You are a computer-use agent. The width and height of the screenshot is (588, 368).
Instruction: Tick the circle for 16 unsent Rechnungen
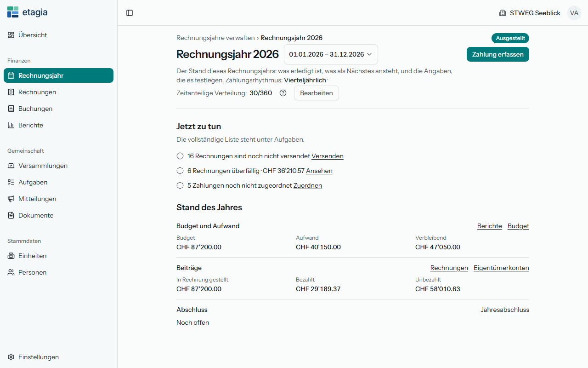[180, 156]
